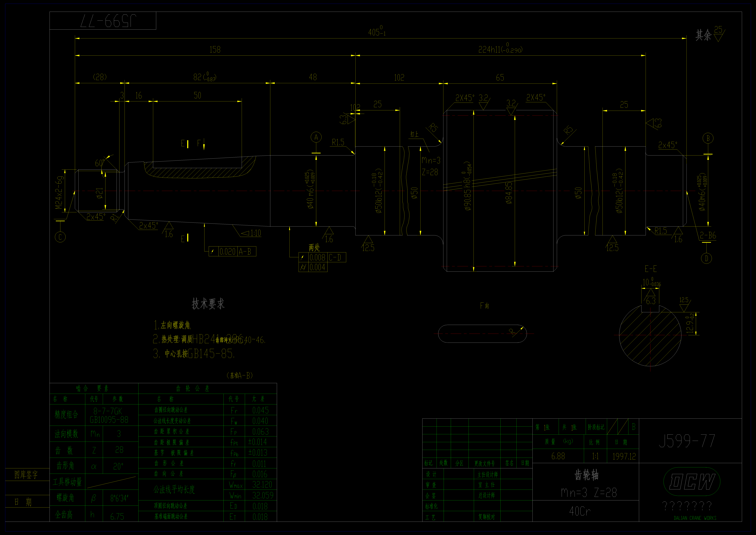Screen dimensions: 756x535
Task: Click the 0.020 A-B tolerance frame
Action: [x=232, y=252]
